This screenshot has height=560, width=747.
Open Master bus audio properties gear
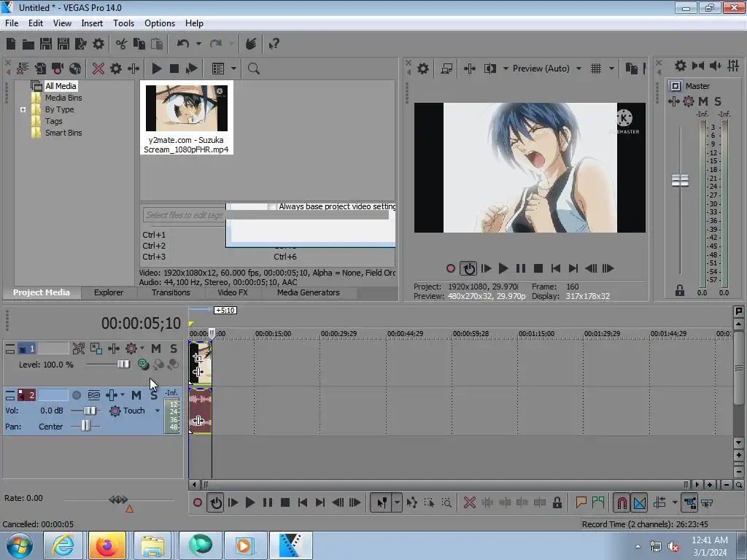(681, 66)
